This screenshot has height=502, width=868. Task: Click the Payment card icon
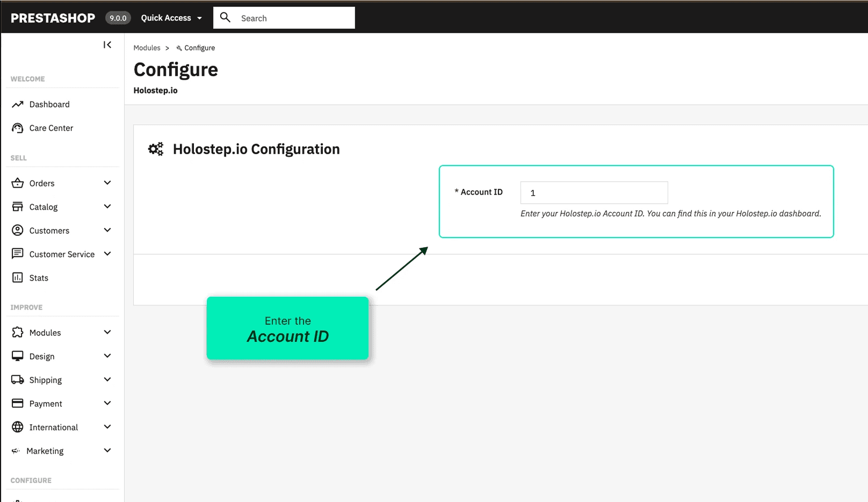tap(18, 403)
